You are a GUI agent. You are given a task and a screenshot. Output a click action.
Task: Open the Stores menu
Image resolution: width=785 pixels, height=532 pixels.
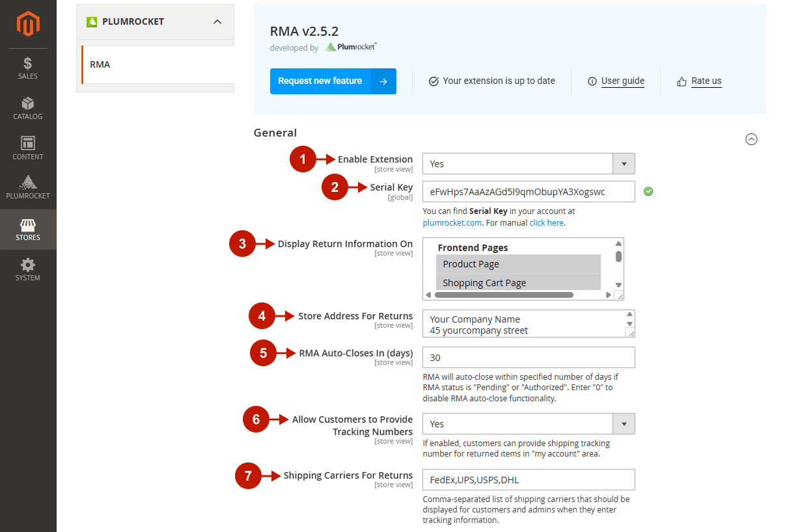click(28, 230)
